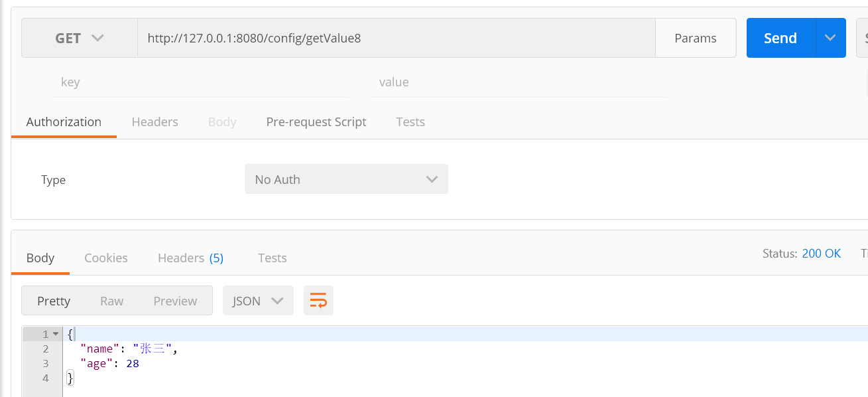
Task: Collapse JSON with line 1 fold arrow
Action: pyautogui.click(x=56, y=334)
